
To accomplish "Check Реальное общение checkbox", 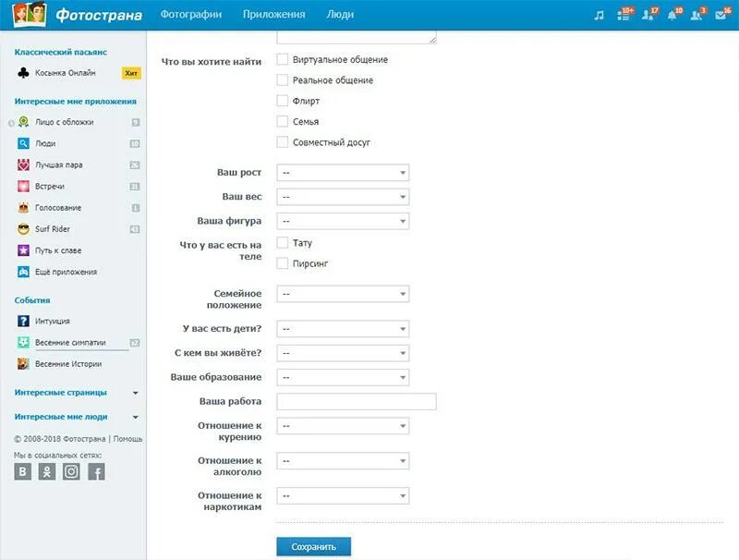I will 283,80.
